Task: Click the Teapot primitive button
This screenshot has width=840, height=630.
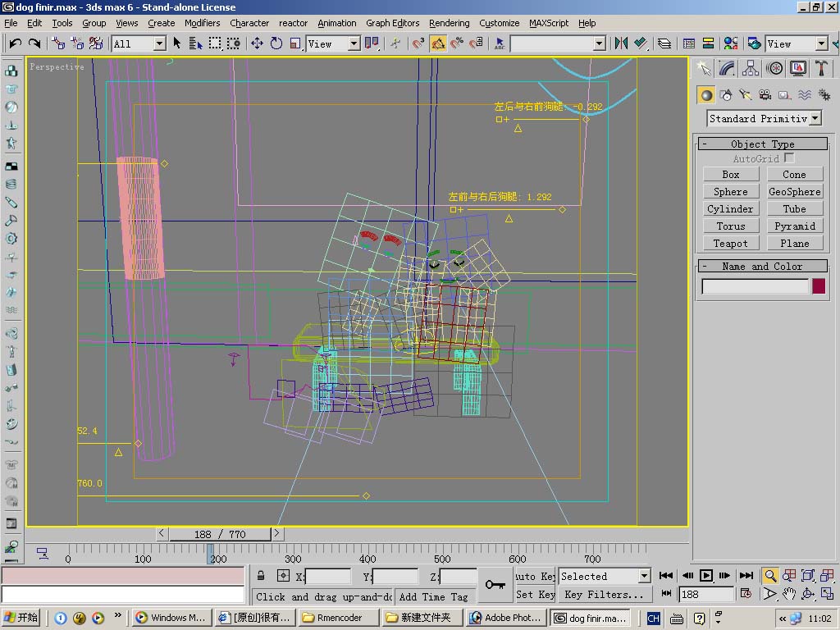Action: click(730, 244)
